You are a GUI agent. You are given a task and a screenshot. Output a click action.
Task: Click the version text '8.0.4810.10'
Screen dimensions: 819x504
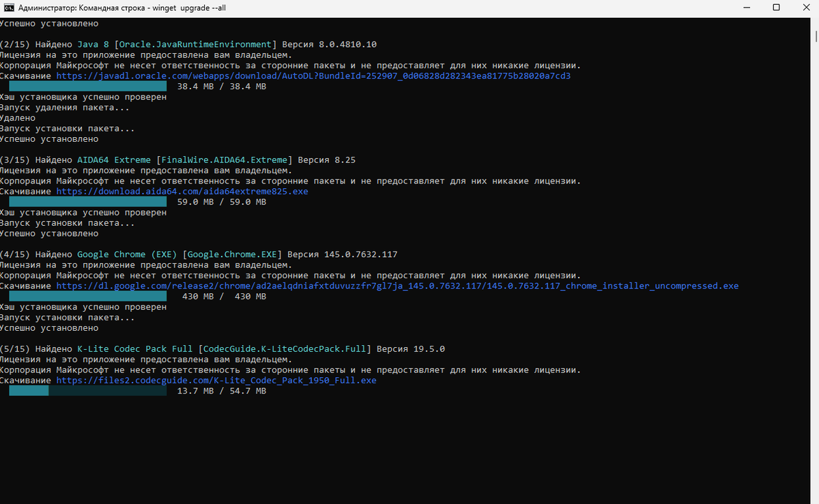point(347,44)
